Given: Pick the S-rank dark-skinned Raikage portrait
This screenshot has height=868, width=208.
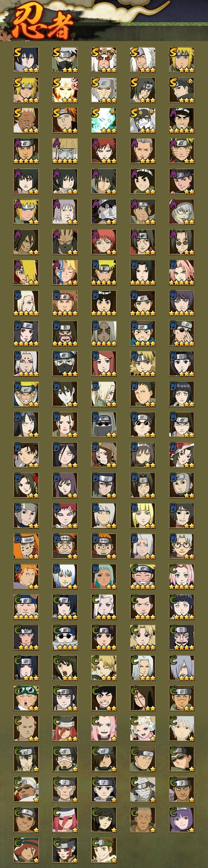Looking at the screenshot, I should coord(26,121).
